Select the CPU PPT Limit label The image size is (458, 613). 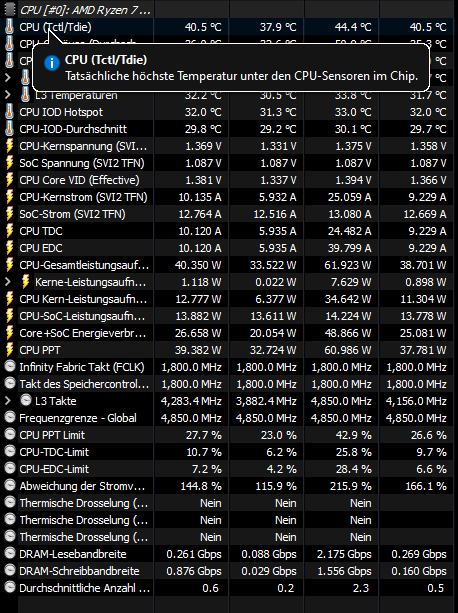point(52,435)
